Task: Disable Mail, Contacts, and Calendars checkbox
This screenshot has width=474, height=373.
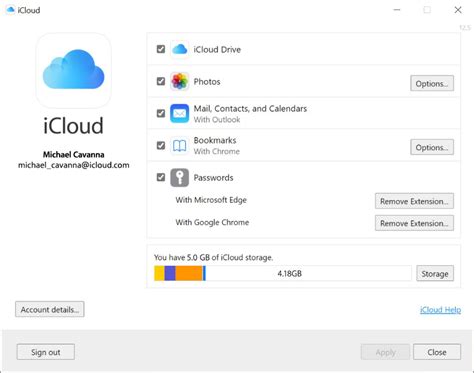Action: [161, 113]
